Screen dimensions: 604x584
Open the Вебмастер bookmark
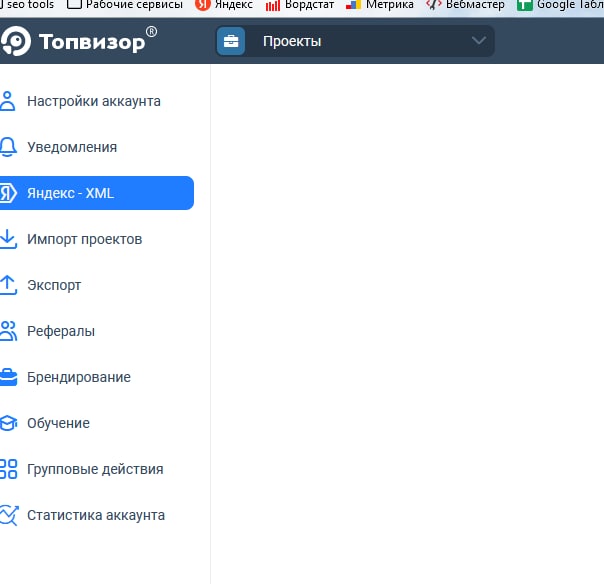coord(465,5)
